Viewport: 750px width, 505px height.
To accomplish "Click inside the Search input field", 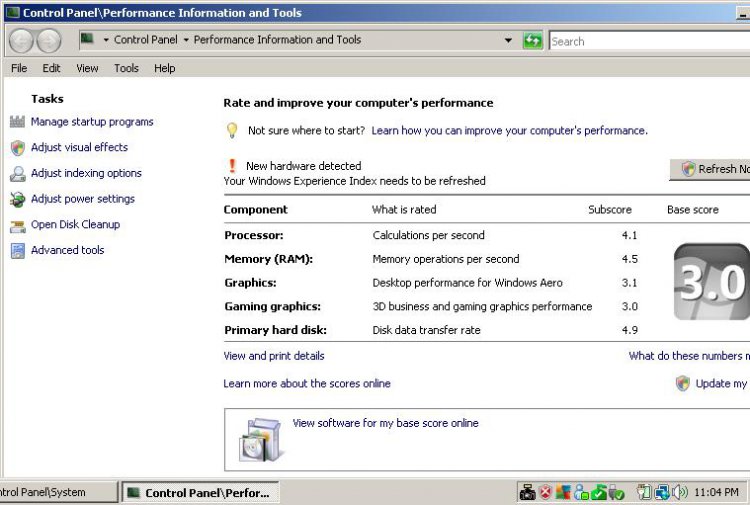I will pyautogui.click(x=650, y=41).
